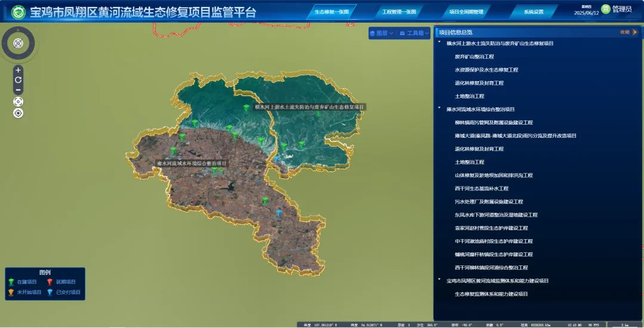Reset the map view with the refresh icon
644x328 pixels.
pos(18,80)
